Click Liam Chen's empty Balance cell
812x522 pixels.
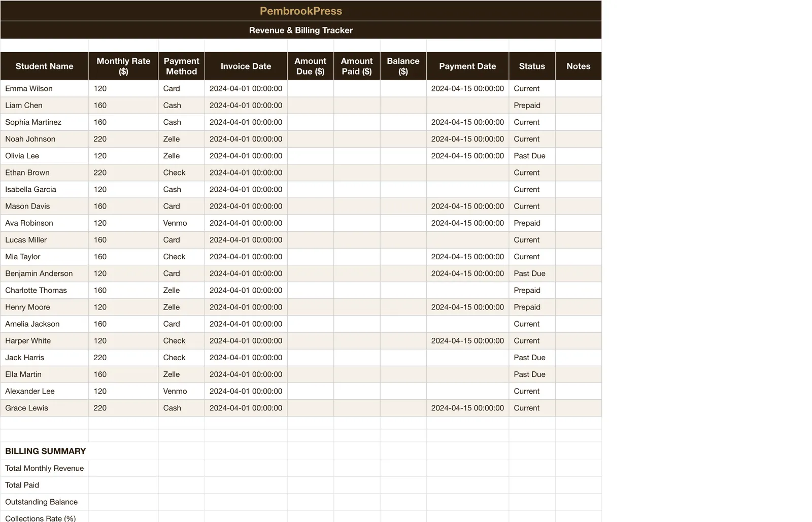point(403,105)
